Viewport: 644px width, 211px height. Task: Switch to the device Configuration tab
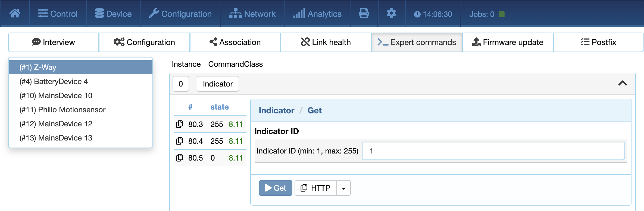[144, 42]
